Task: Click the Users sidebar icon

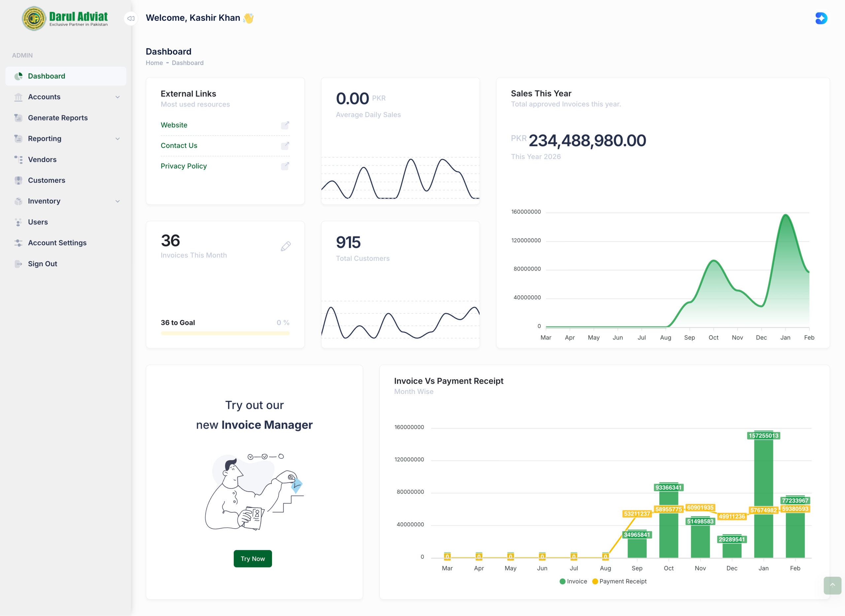Action: point(18,222)
